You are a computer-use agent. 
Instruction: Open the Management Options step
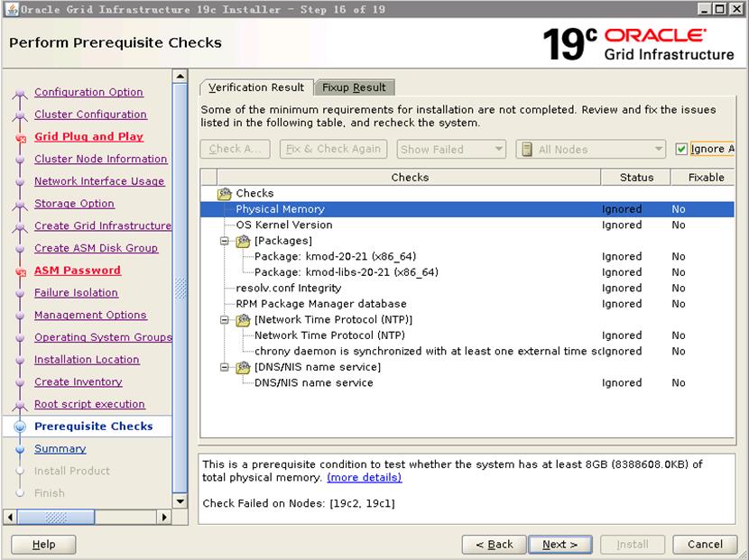click(x=90, y=315)
